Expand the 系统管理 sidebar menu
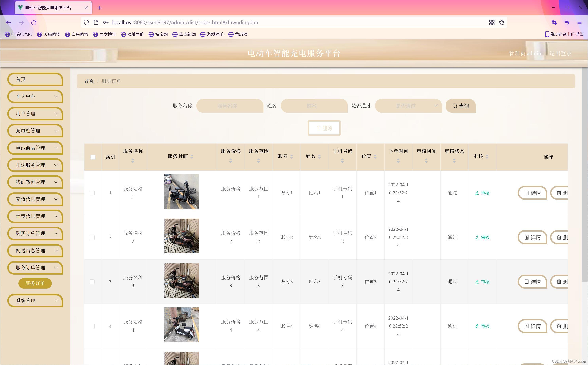 point(35,301)
